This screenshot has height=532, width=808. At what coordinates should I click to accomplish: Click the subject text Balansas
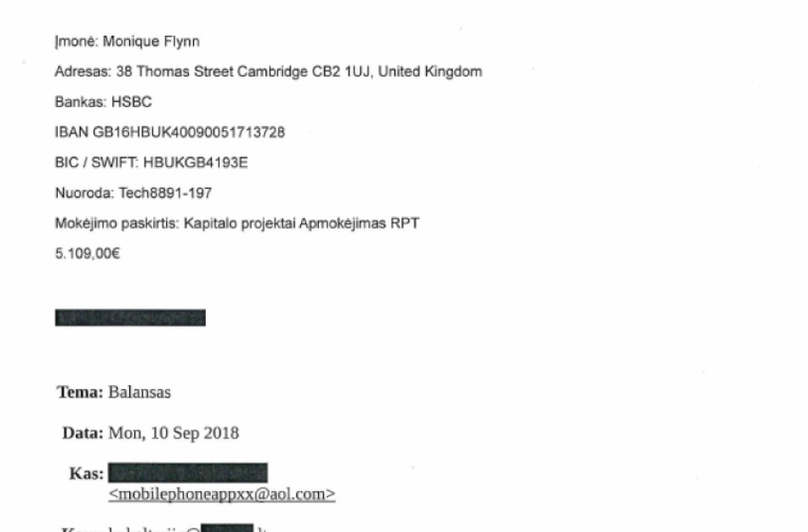click(x=139, y=393)
